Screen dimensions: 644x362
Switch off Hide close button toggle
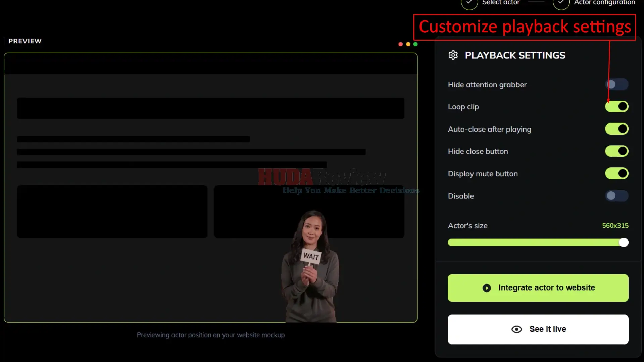click(x=617, y=151)
